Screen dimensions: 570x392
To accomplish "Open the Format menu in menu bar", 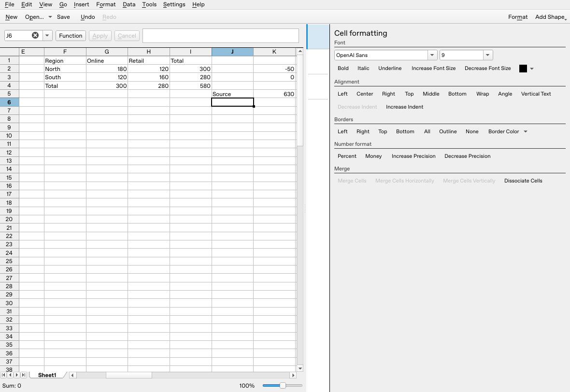I will point(106,4).
